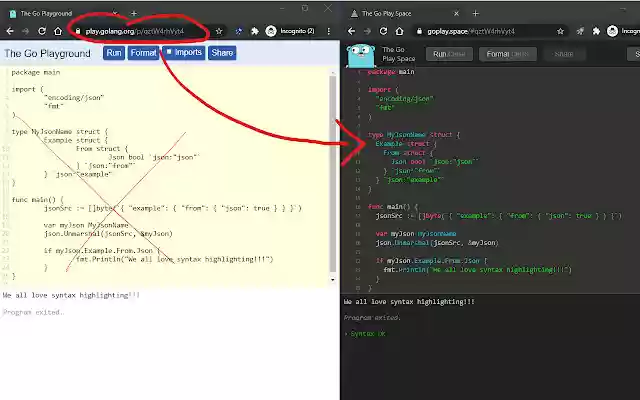Screen dimensions: 640x400
Task: Click the json.Unmarshal line in the Playground editor
Action: (x=108, y=234)
